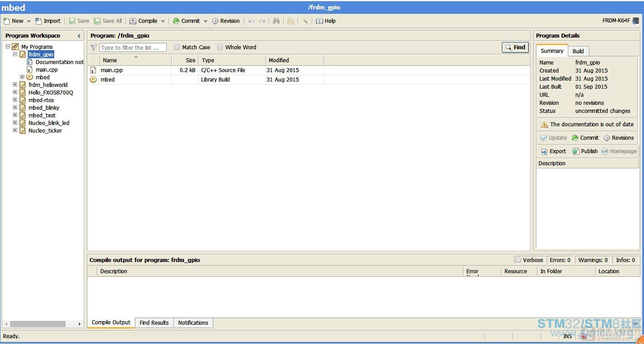Viewport: 644px width, 344px height.
Task: Click the mbed library gear icon in the file list
Action: click(x=93, y=80)
